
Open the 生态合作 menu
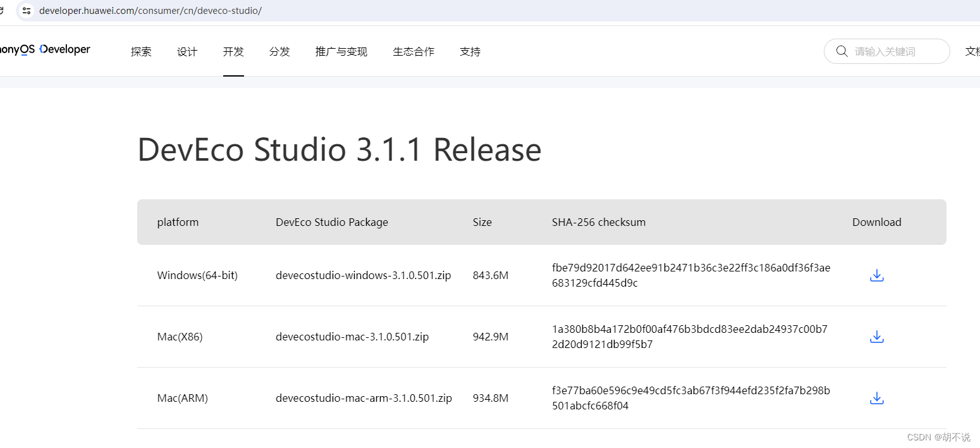coord(413,51)
